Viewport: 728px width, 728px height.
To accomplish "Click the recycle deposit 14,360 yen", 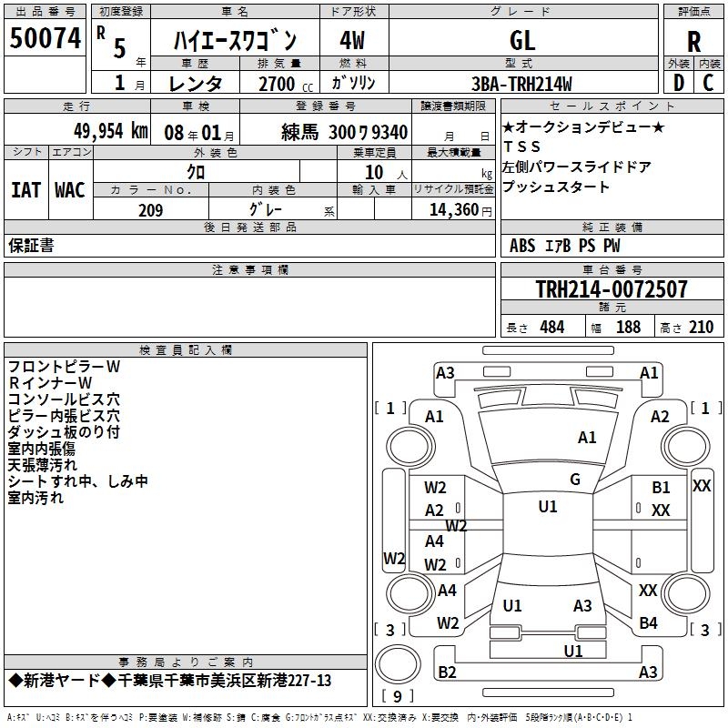I will click(460, 210).
